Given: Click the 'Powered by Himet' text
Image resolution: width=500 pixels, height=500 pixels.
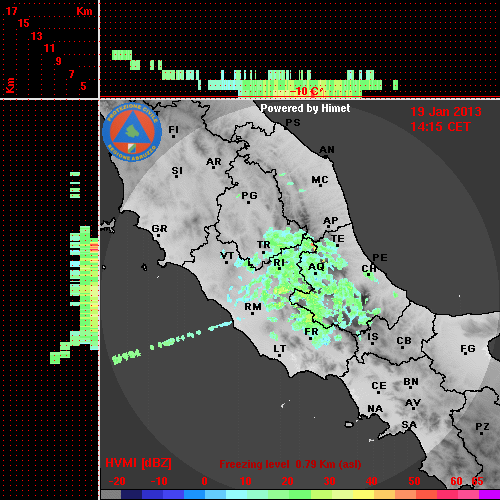Looking at the screenshot, I should tap(305, 108).
